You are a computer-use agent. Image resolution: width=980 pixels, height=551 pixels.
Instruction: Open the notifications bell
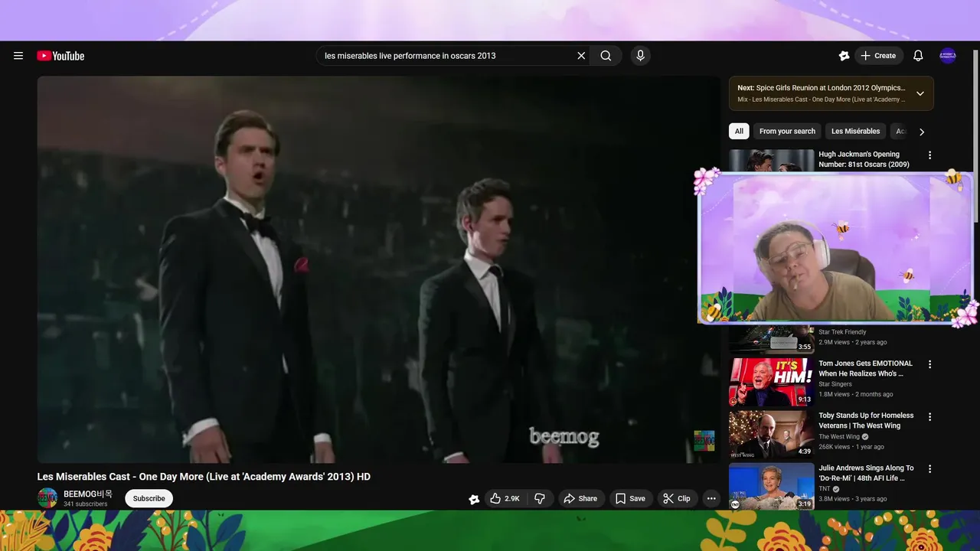click(x=918, y=56)
